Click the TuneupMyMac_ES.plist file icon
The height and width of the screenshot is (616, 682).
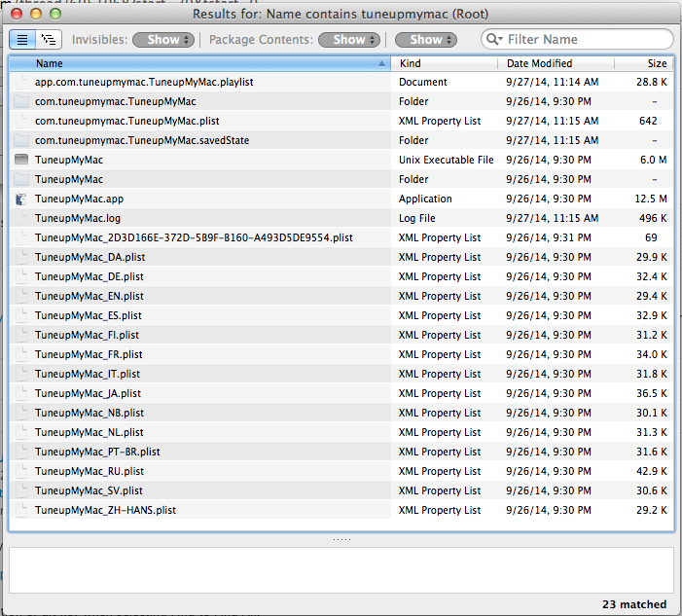[x=20, y=315]
